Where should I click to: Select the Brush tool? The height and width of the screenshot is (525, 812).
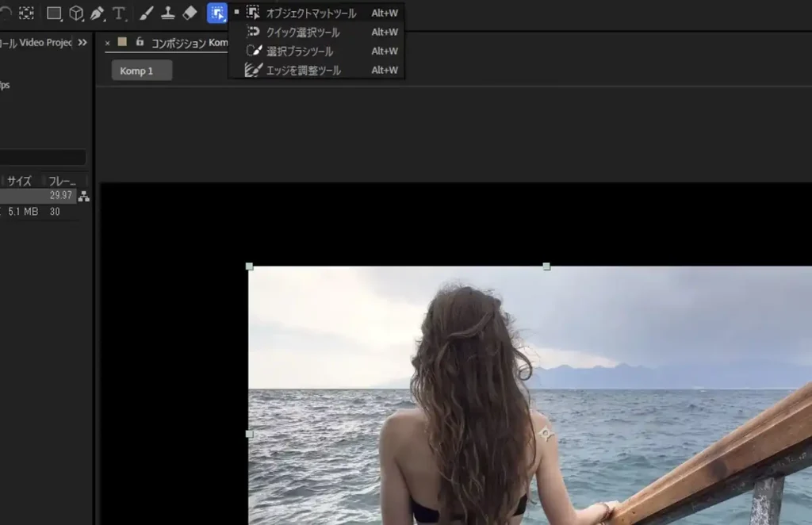tap(147, 13)
